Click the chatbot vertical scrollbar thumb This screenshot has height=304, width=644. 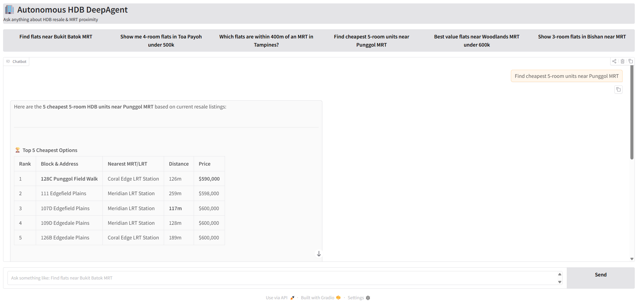click(x=632, y=112)
